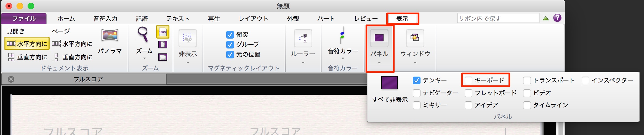Viewport: 644px width, 135px height.
Task: Click the yellow minimize window button
Action: click(20, 6)
